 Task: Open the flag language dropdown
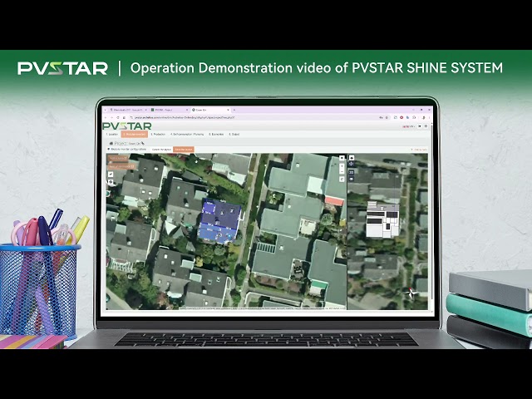click(x=408, y=126)
